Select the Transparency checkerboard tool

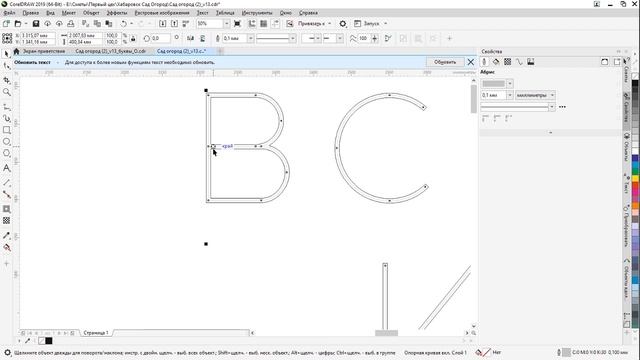[7, 220]
